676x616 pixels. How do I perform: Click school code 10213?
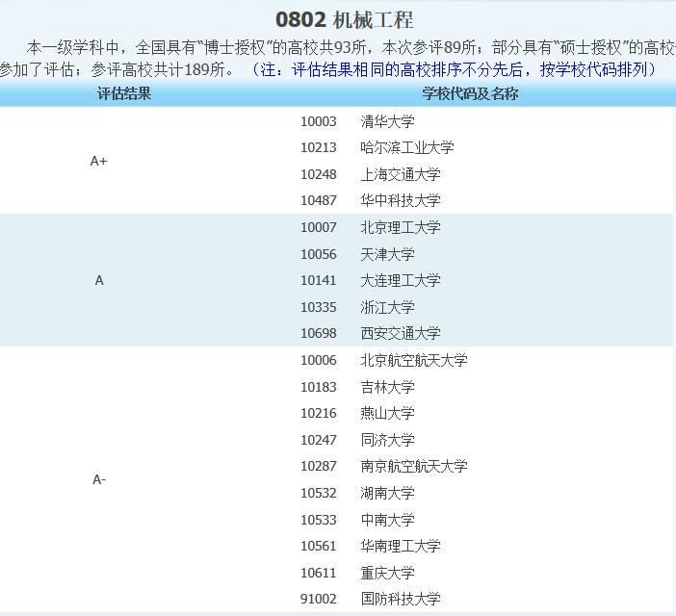tap(318, 148)
